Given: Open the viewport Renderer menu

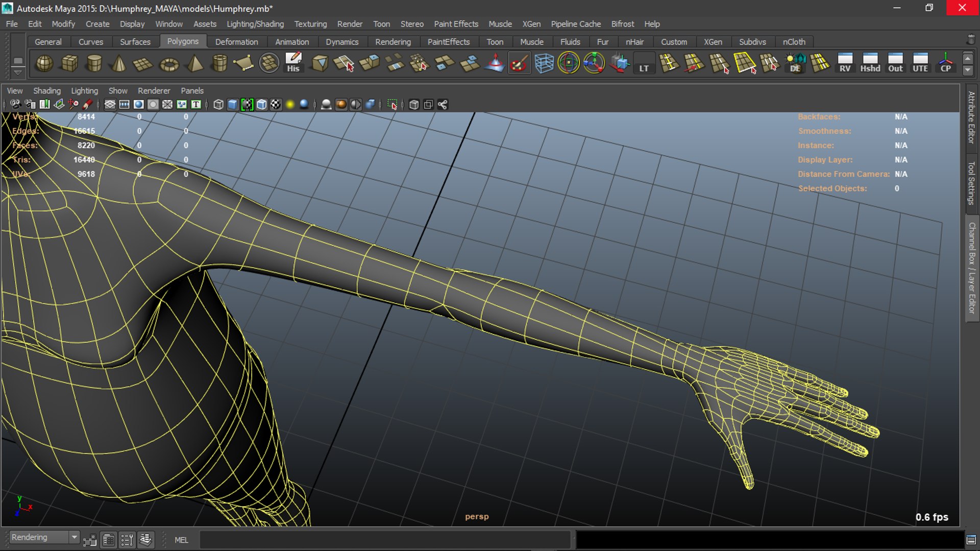Looking at the screenshot, I should coord(154,90).
